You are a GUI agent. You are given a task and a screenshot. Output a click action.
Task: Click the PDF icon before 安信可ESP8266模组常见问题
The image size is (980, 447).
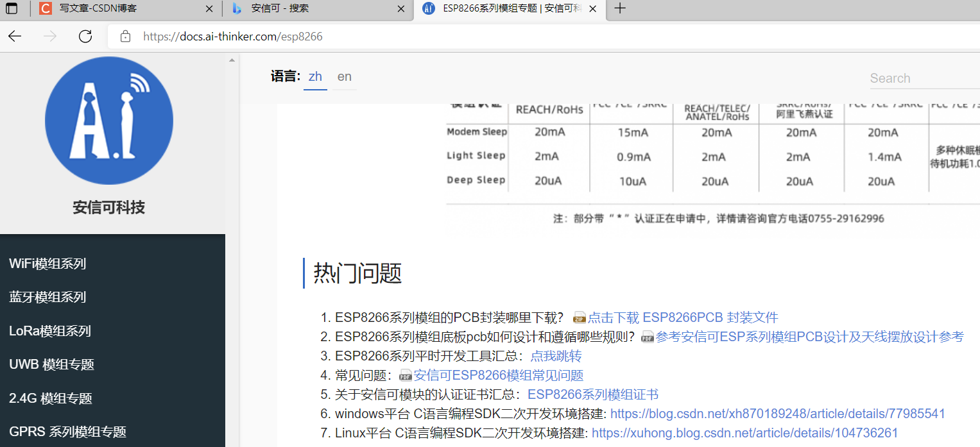tap(406, 375)
